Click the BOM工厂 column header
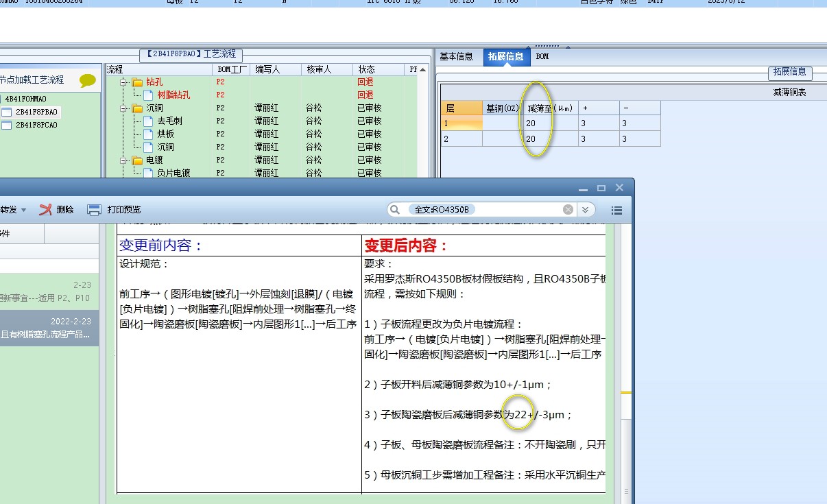The image size is (827, 504). click(x=232, y=70)
